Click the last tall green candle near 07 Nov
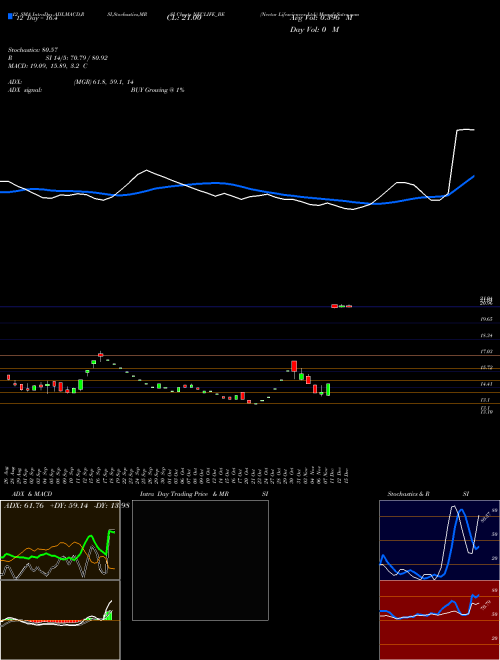This screenshot has width=500, height=660. (328, 389)
